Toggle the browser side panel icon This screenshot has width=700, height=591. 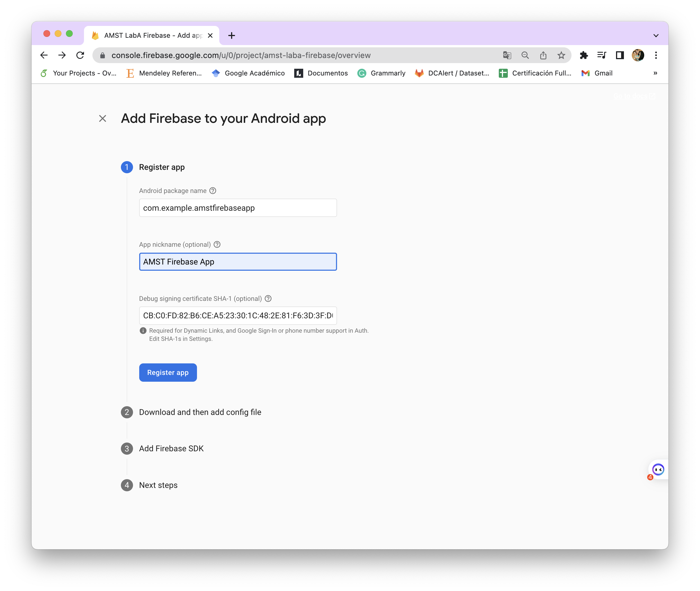[620, 55]
